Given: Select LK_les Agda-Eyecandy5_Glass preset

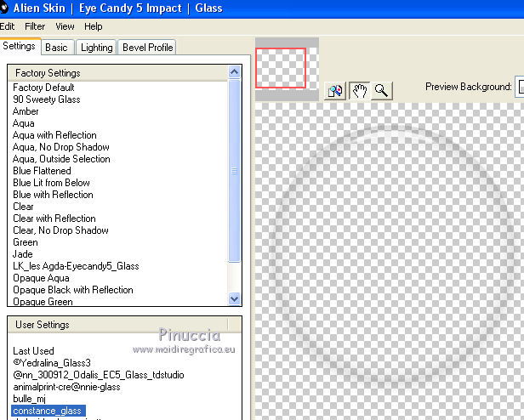Looking at the screenshot, I should pyautogui.click(x=76, y=266).
